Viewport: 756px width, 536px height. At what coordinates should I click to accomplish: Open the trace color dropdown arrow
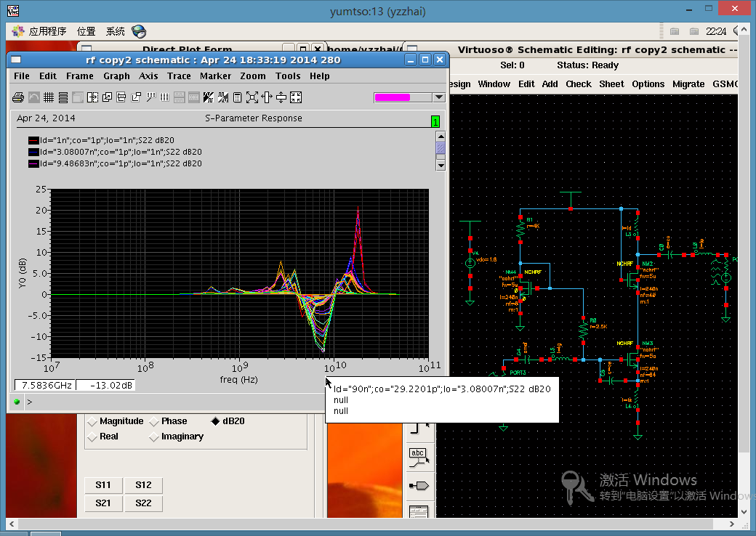click(x=438, y=97)
